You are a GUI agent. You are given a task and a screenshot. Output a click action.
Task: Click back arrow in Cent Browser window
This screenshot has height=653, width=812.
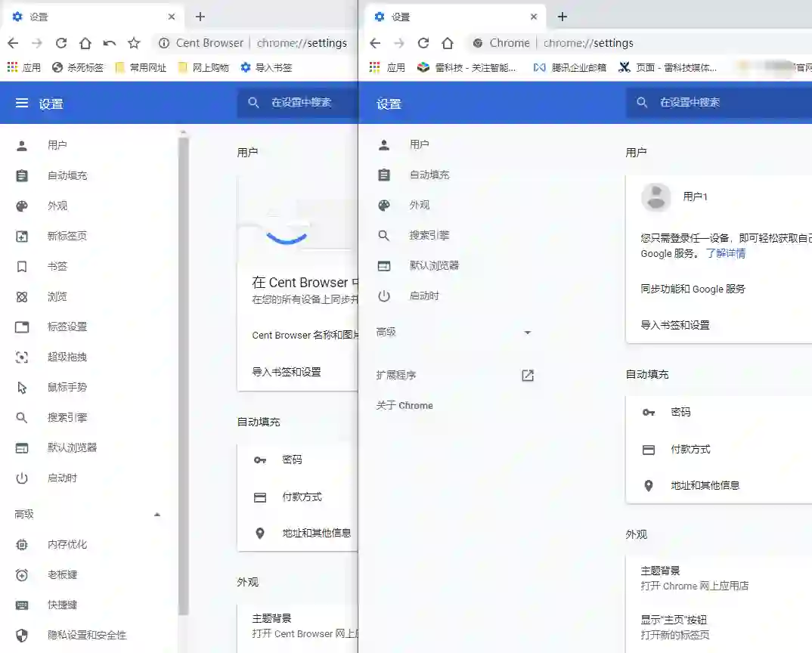13,43
